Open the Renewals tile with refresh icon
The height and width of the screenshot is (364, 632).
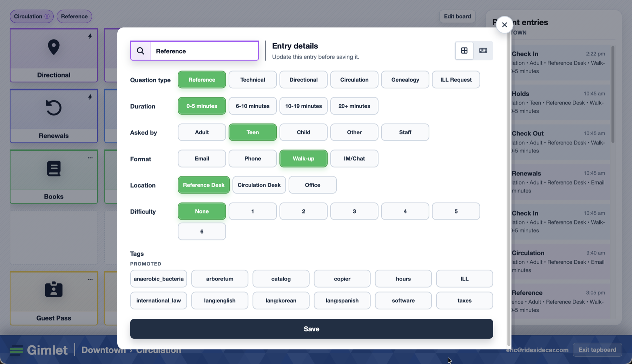54,116
